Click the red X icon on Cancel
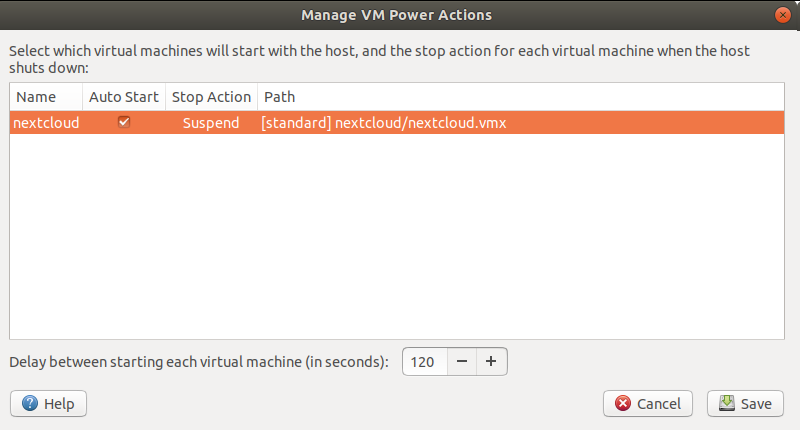The height and width of the screenshot is (430, 800). 622,403
